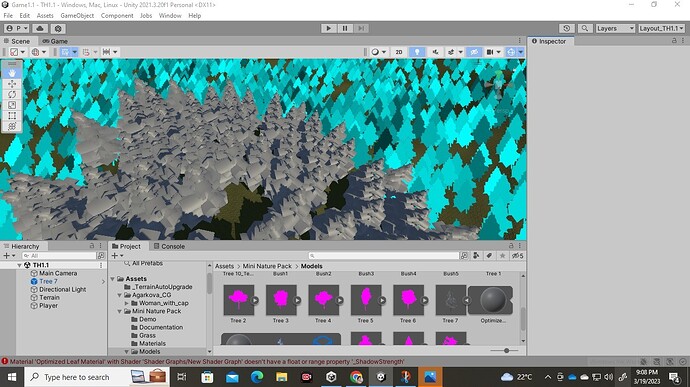
Task: Open Undo History clock icon
Action: [x=567, y=28]
